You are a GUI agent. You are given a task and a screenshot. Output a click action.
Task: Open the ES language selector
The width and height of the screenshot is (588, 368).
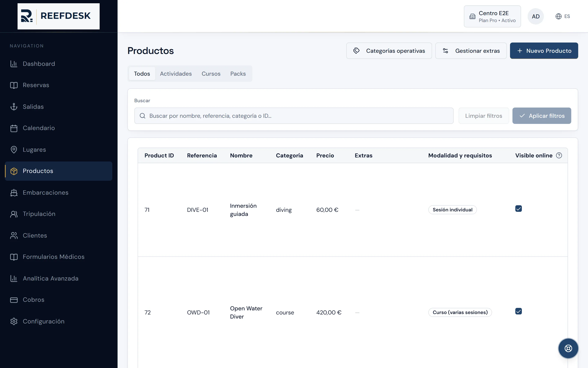pyautogui.click(x=563, y=16)
